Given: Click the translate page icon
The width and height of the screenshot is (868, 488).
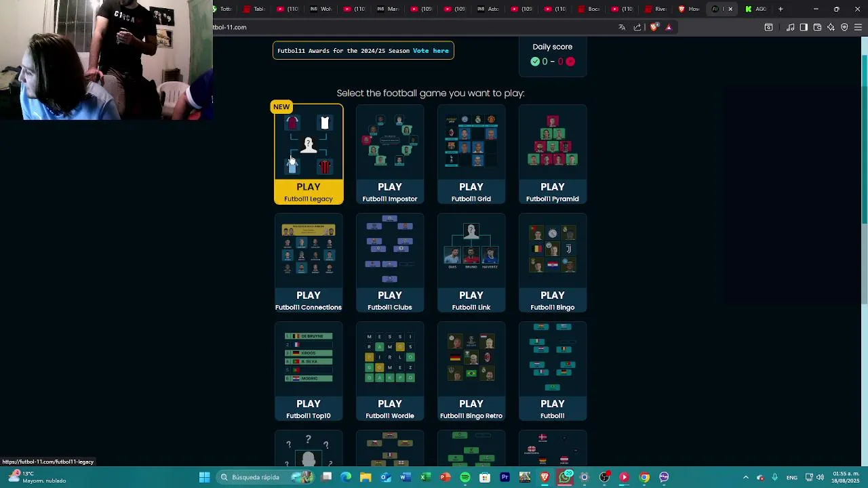Looking at the screenshot, I should tap(622, 27).
